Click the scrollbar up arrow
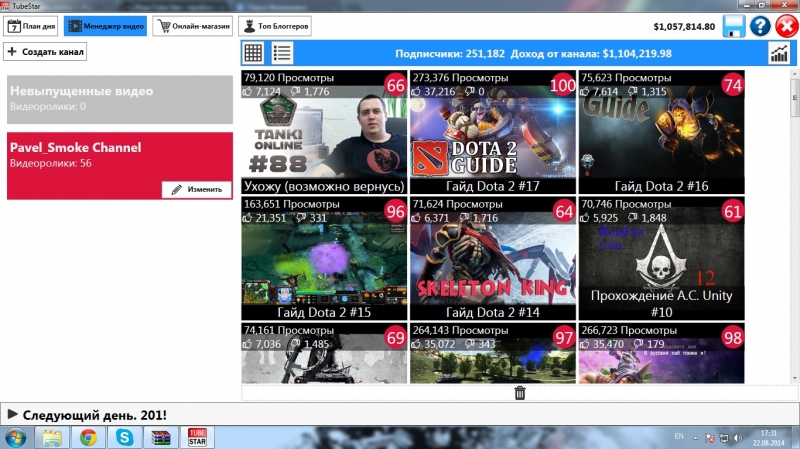Viewport: 800px width, 449px height. pyautogui.click(x=795, y=74)
